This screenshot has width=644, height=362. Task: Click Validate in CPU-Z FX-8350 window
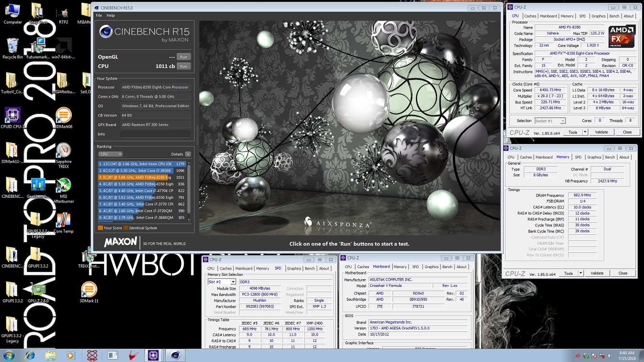click(x=601, y=132)
